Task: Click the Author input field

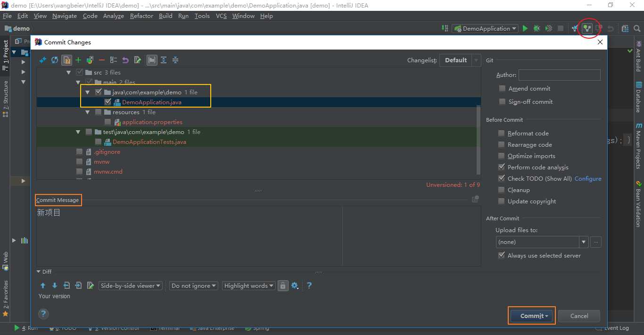Action: pos(560,75)
